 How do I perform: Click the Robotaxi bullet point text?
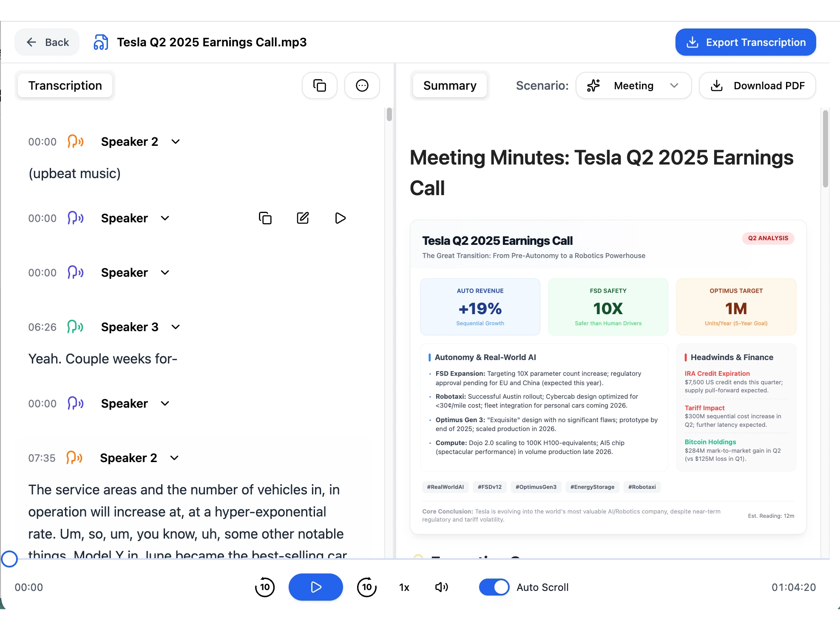[x=537, y=401]
